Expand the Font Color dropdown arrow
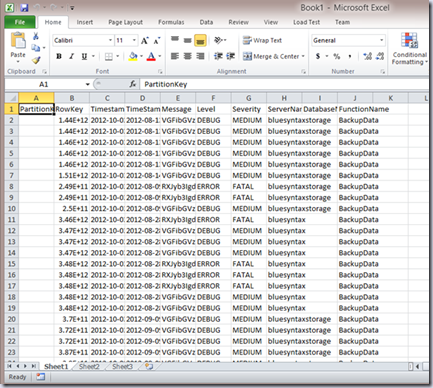This screenshot has height=388, width=433. (x=160, y=56)
